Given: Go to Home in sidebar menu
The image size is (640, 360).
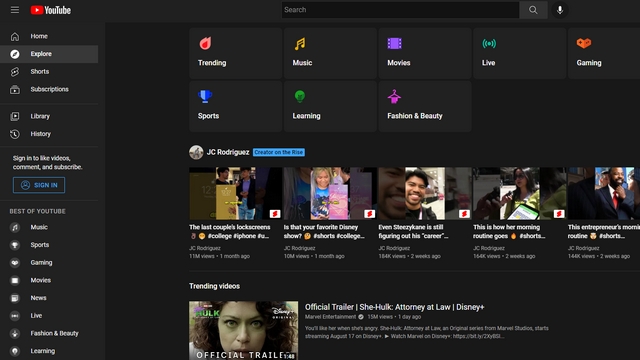Looking at the screenshot, I should point(39,36).
